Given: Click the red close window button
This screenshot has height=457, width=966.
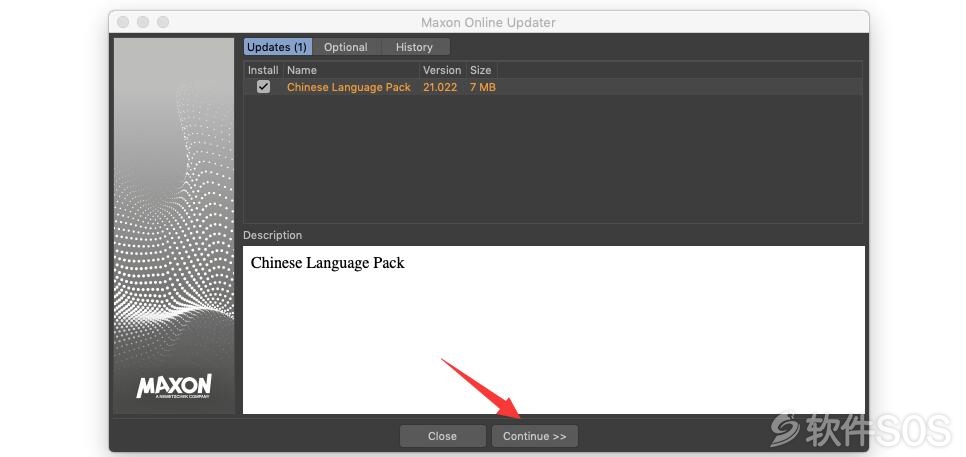Looking at the screenshot, I should (123, 22).
